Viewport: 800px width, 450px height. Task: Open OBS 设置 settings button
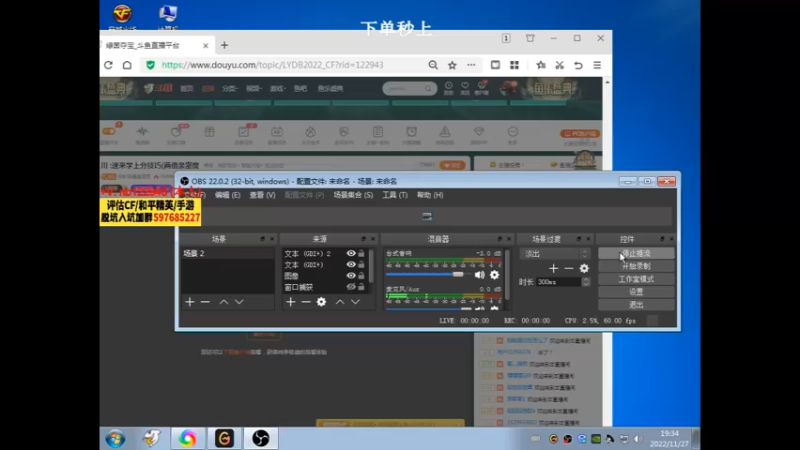tap(636, 292)
